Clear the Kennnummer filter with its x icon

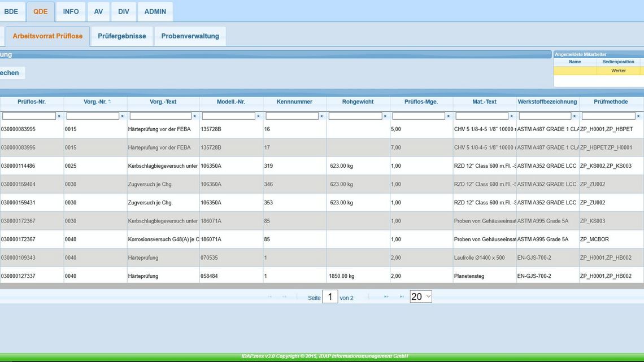tap(321, 116)
